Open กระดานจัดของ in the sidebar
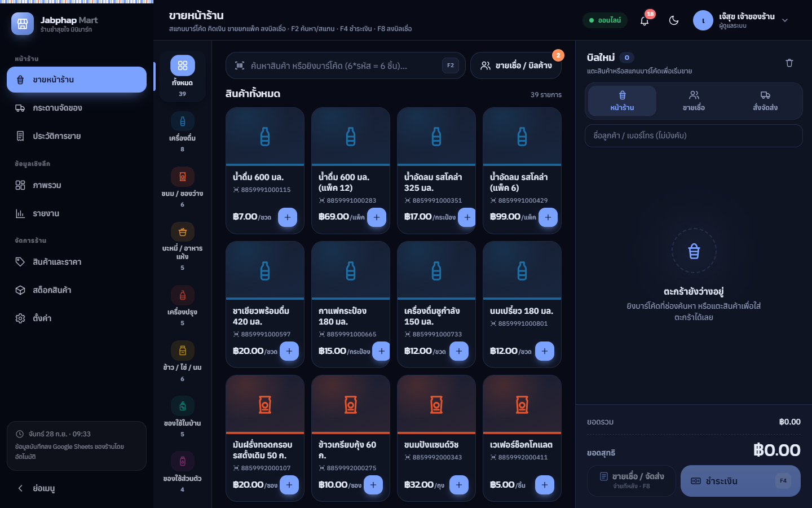Image resolution: width=812 pixels, height=508 pixels. click(77, 108)
